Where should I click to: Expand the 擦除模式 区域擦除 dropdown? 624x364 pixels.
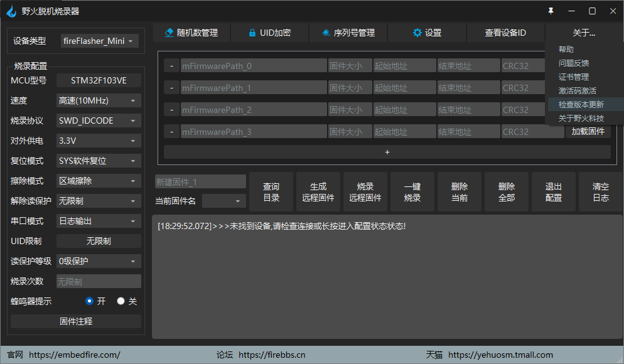[99, 181]
